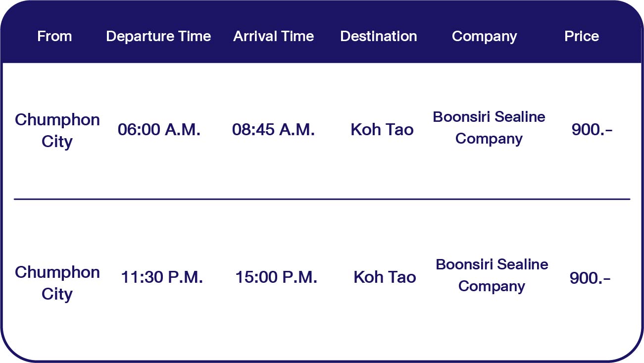Viewport: 644px width, 363px height.
Task: Click the From column header
Action: 54,36
